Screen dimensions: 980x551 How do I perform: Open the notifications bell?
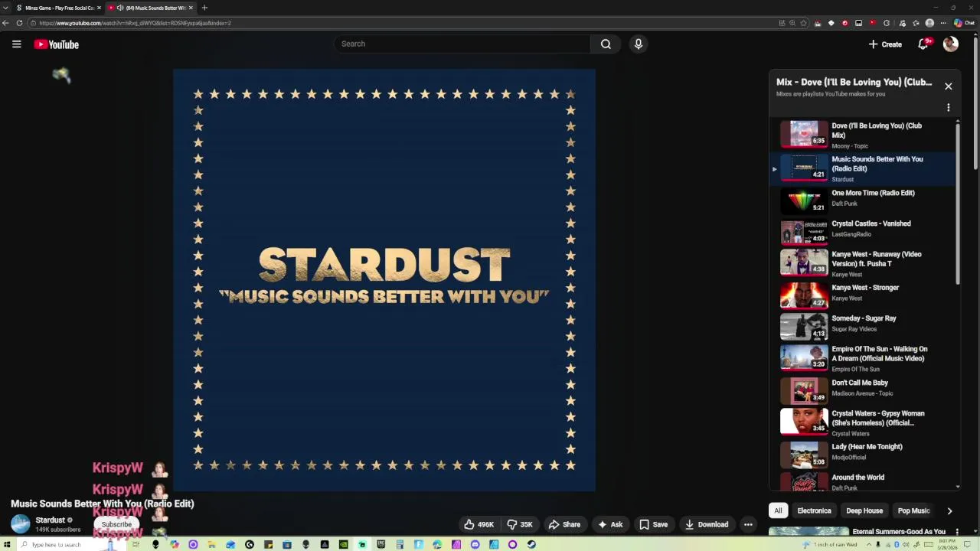923,44
